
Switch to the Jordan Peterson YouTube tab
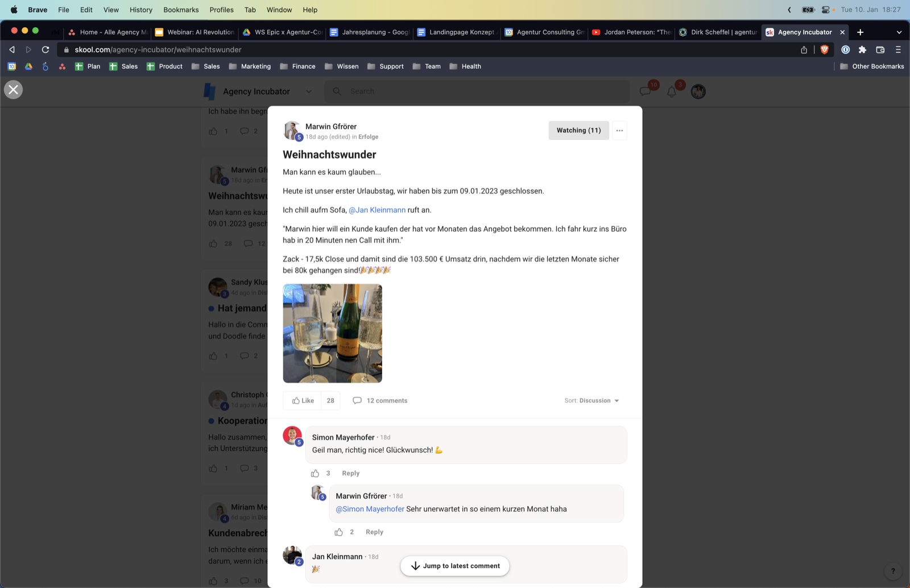[x=631, y=32]
